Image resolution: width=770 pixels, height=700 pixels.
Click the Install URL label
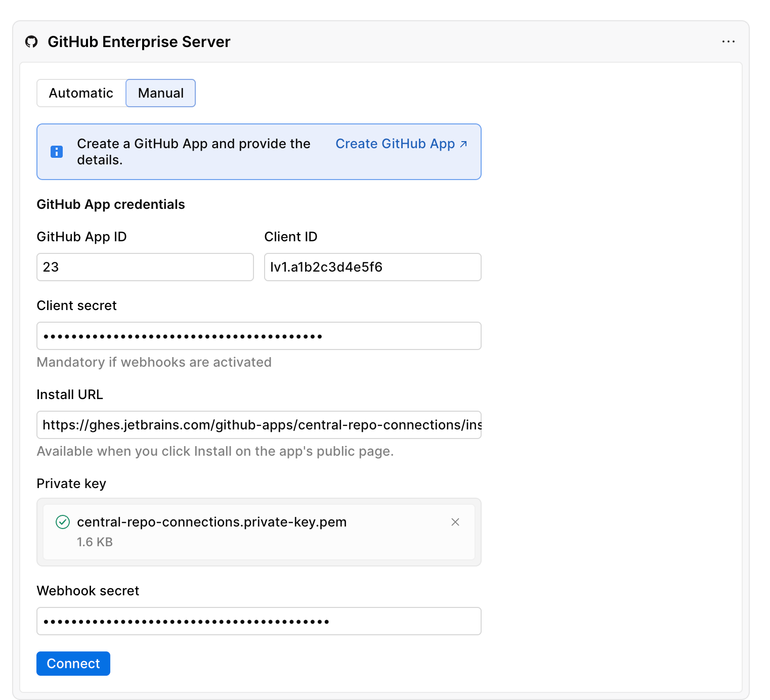point(70,395)
